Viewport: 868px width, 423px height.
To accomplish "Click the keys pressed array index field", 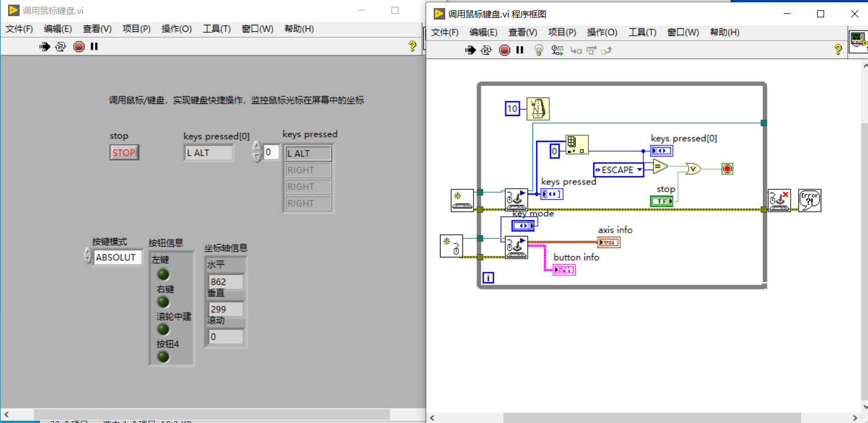I will point(271,152).
